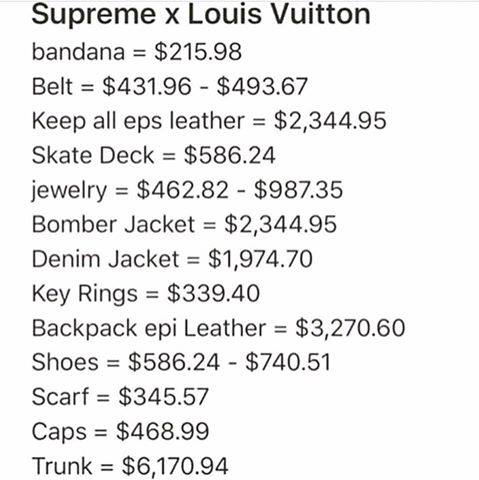Click the $493.67 belt upper price

[262, 86]
